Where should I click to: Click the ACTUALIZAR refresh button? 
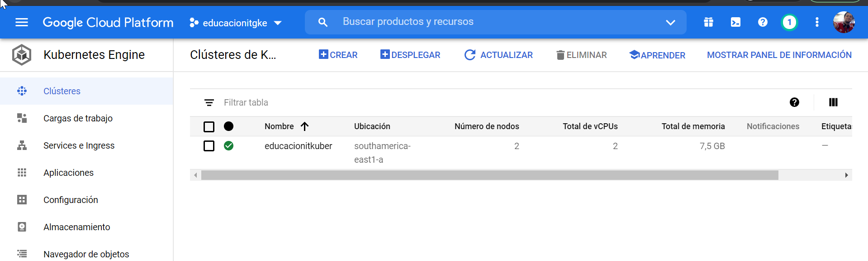click(498, 55)
